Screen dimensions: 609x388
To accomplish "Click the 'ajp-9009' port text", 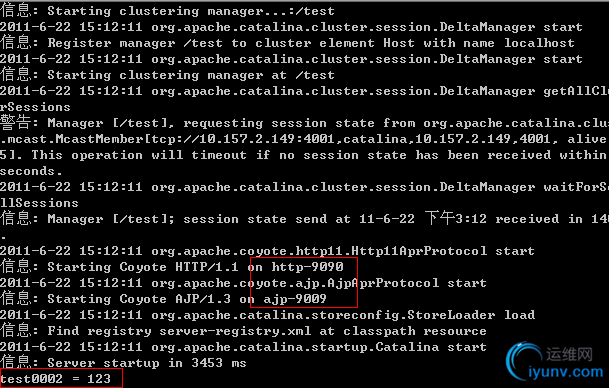I will tap(295, 299).
